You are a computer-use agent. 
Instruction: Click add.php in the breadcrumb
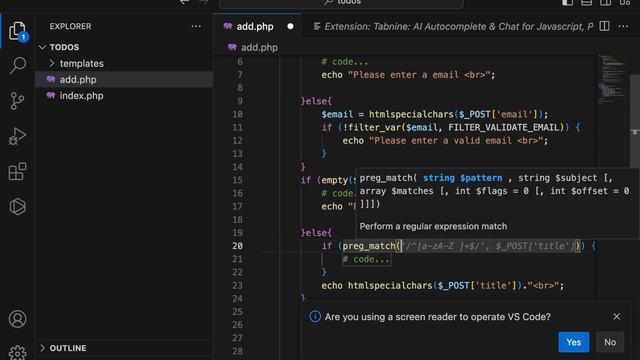[x=259, y=47]
